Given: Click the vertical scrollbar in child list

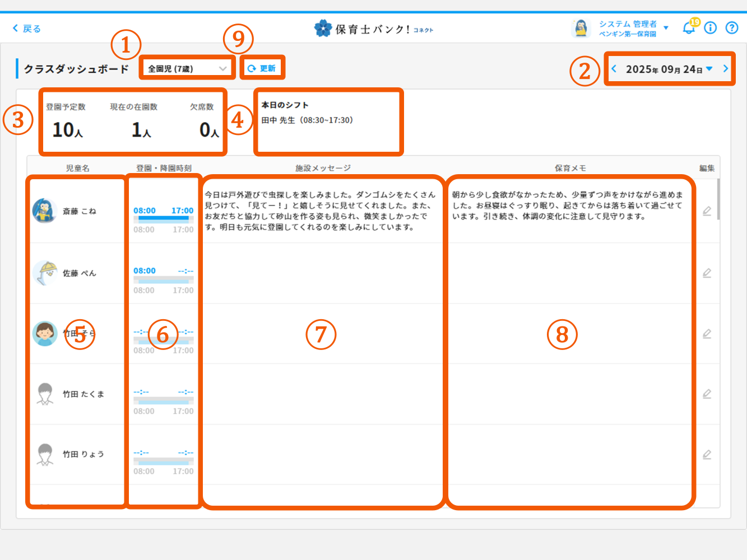Looking at the screenshot, I should pyautogui.click(x=718, y=200).
